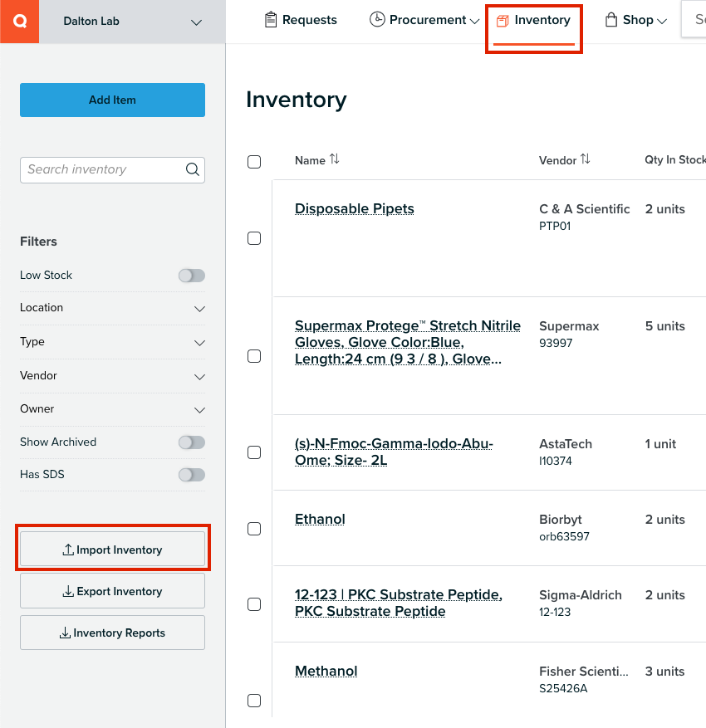Expand the Type filter
Image resolution: width=706 pixels, height=728 pixels.
point(112,342)
